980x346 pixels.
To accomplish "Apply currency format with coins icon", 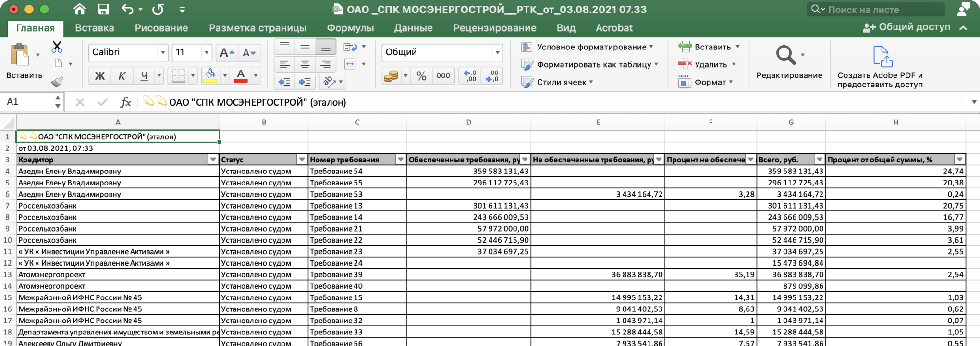I will click(x=391, y=75).
